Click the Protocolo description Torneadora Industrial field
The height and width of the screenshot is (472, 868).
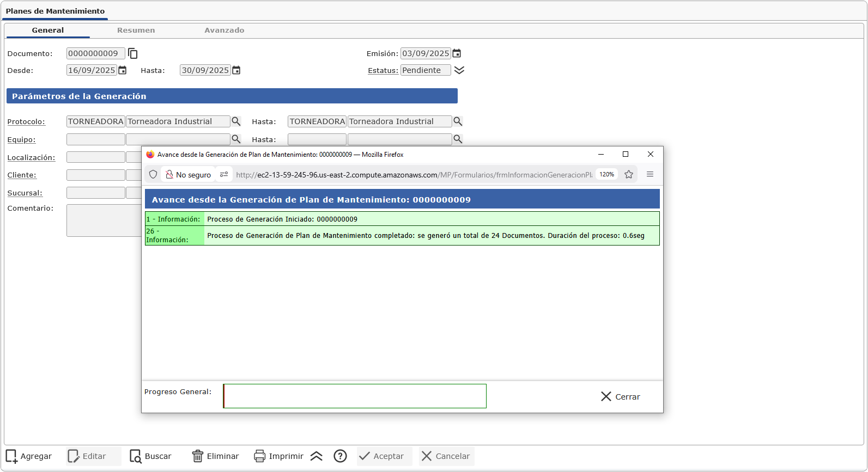pyautogui.click(x=178, y=121)
